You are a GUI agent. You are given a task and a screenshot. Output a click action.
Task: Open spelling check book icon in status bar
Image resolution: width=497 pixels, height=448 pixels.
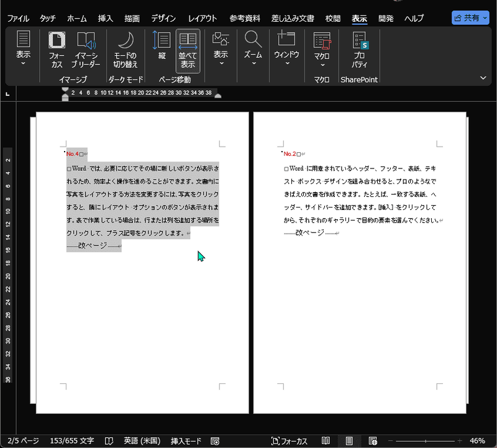point(109,441)
